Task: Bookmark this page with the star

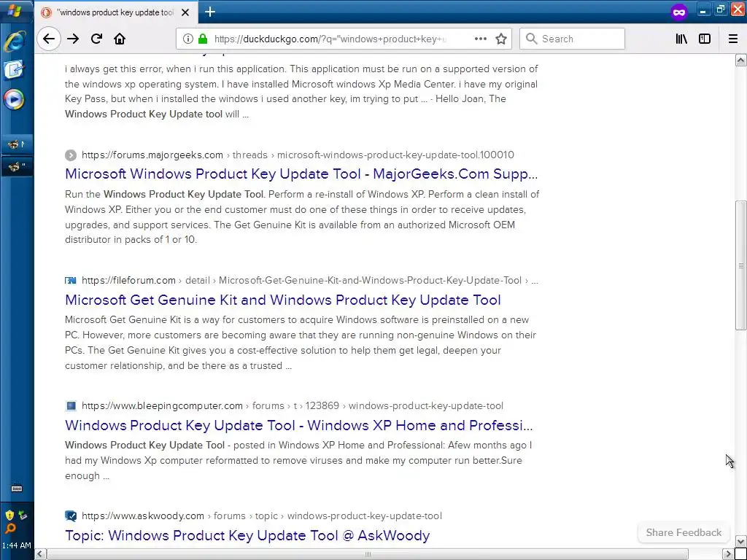Action: [500, 39]
